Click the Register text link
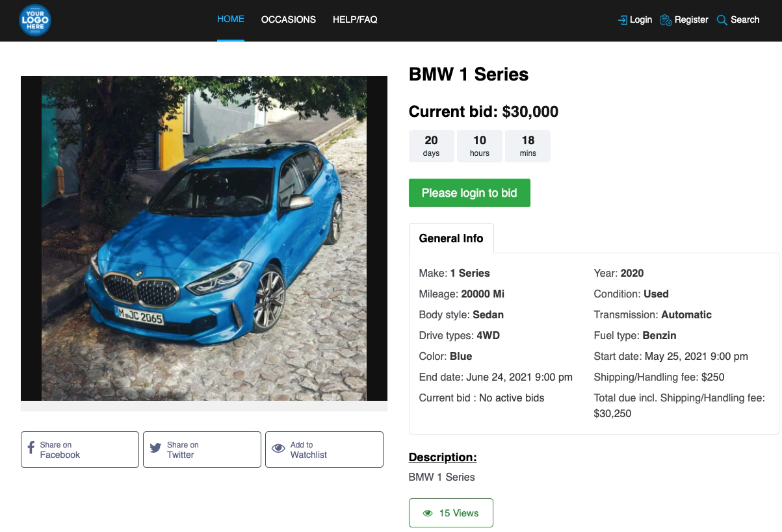 point(692,20)
